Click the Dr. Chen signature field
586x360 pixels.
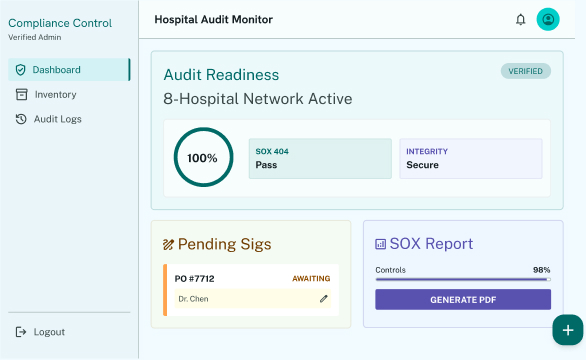pos(253,299)
